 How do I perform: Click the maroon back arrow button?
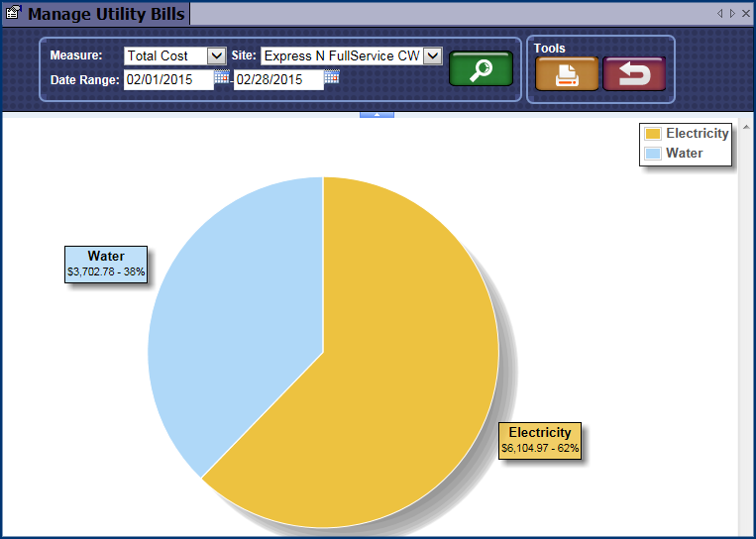[634, 74]
